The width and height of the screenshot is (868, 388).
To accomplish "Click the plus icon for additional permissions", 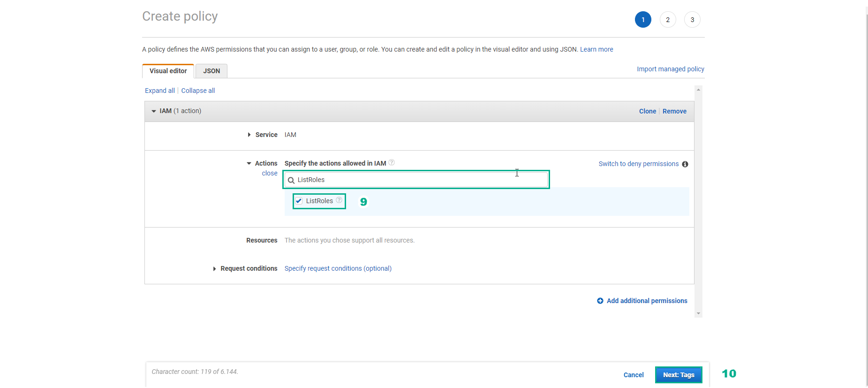I will [600, 301].
